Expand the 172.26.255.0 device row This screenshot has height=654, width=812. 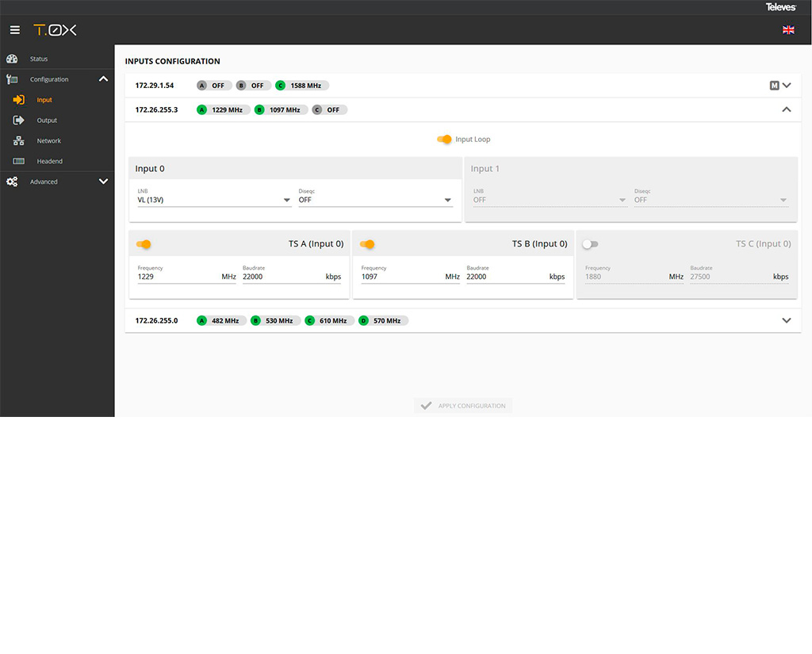click(787, 321)
